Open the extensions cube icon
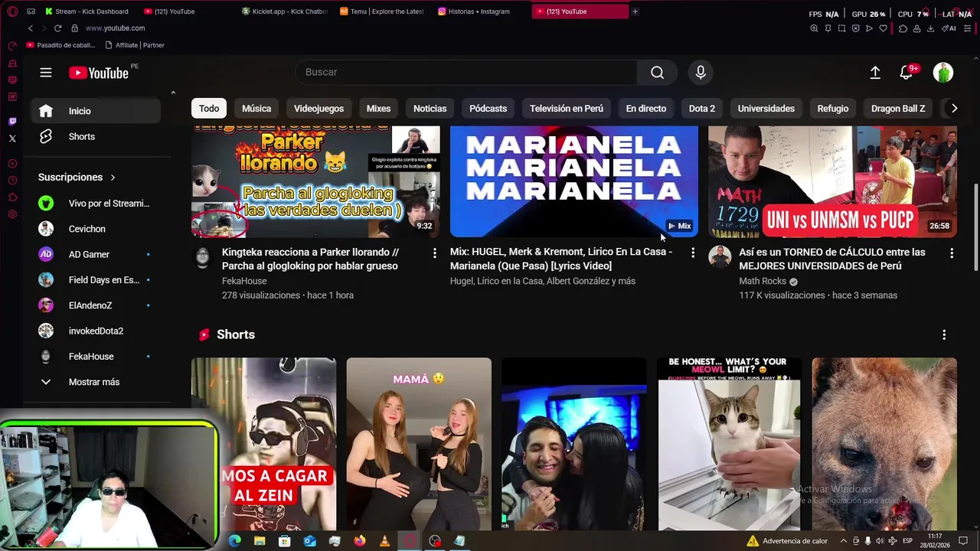Screen dimensions: 980x551 [903, 28]
